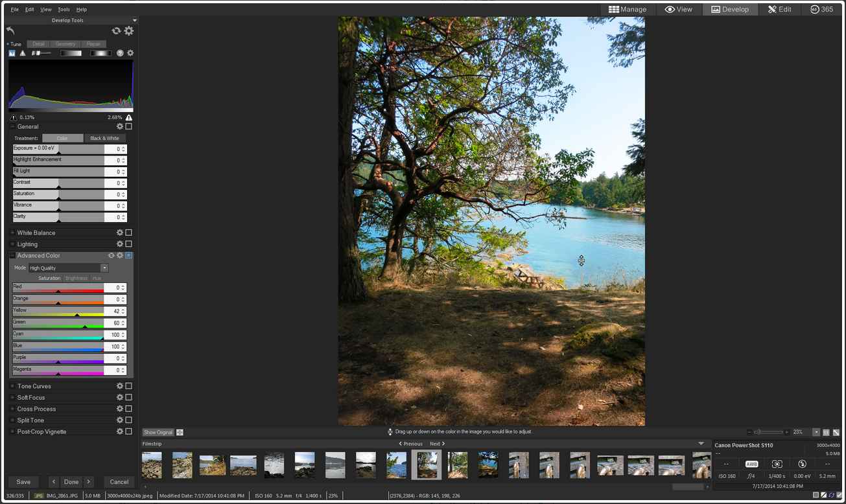Open the Advanced Color Mode dropdown
846x504 pixels.
(x=104, y=268)
